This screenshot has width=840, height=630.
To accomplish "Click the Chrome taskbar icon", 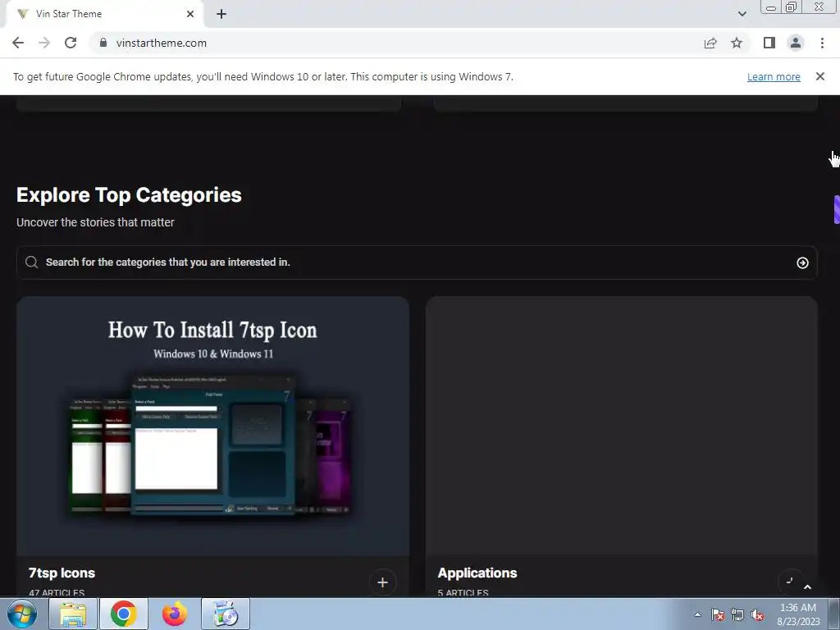I will (124, 614).
